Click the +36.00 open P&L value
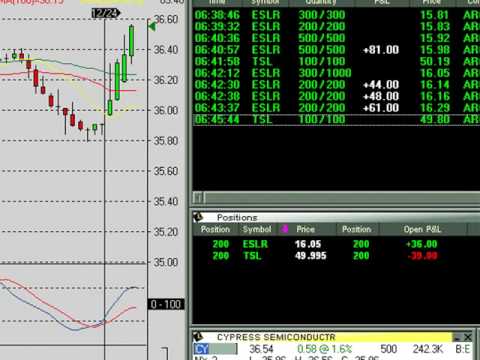This screenshot has height=360, width=480. [x=422, y=244]
